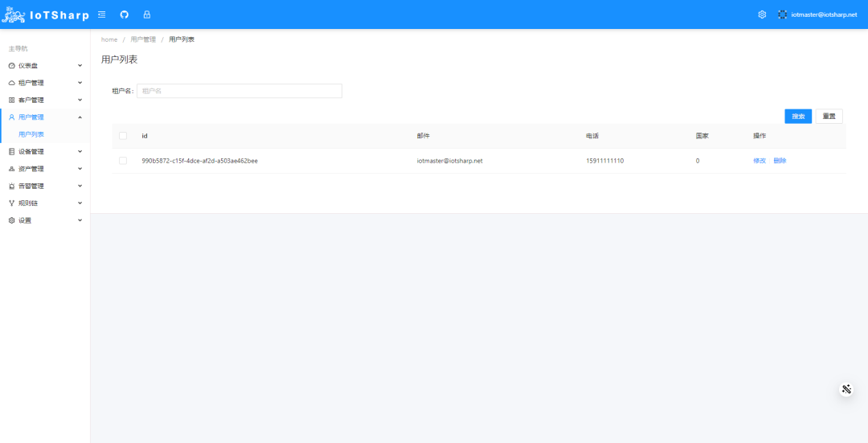
Task: Click the 资产管理 hierarchy icon
Action: (x=11, y=169)
